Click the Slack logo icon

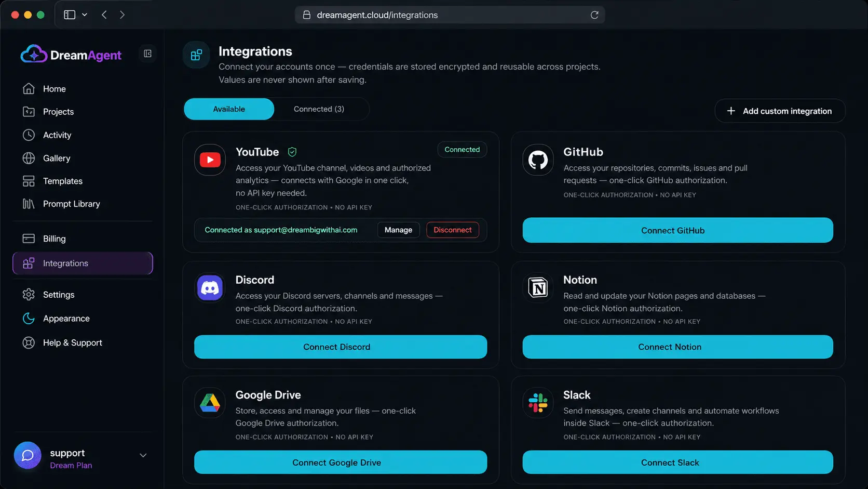tap(538, 403)
